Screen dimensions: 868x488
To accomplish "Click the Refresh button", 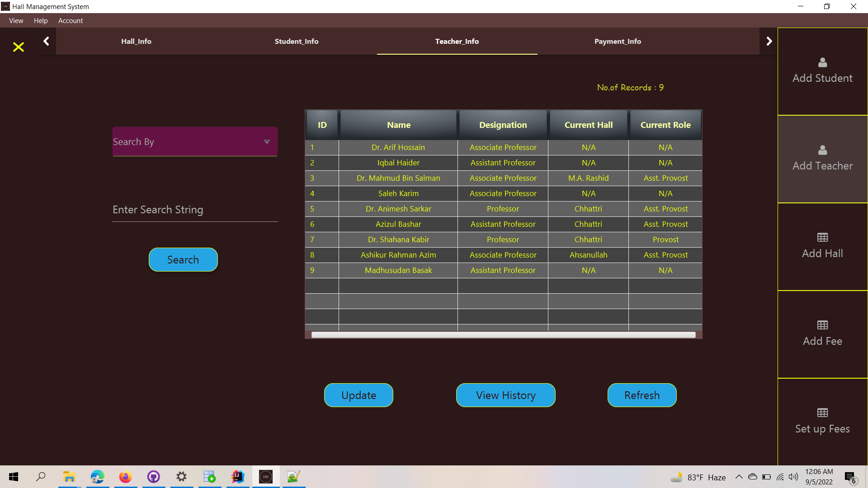I will click(642, 395).
